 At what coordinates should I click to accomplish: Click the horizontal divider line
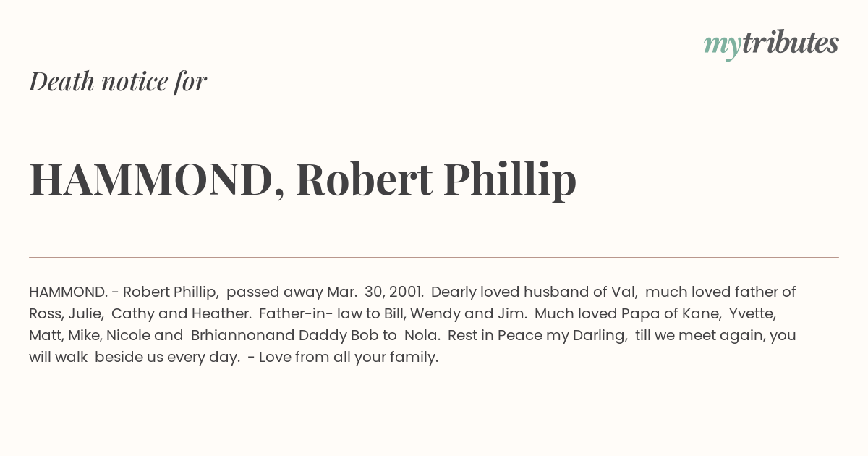pos(434,257)
